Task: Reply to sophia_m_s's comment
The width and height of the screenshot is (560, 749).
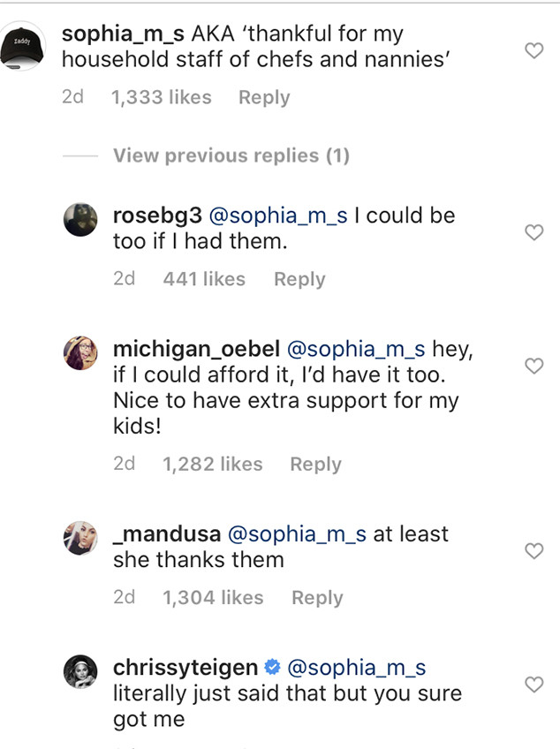Action: 263,97
